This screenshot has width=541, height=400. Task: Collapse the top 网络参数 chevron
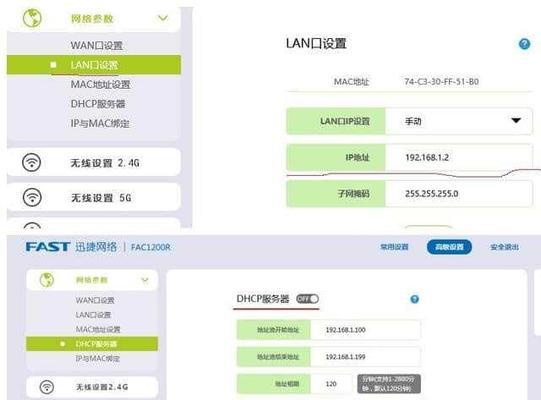click(x=163, y=18)
